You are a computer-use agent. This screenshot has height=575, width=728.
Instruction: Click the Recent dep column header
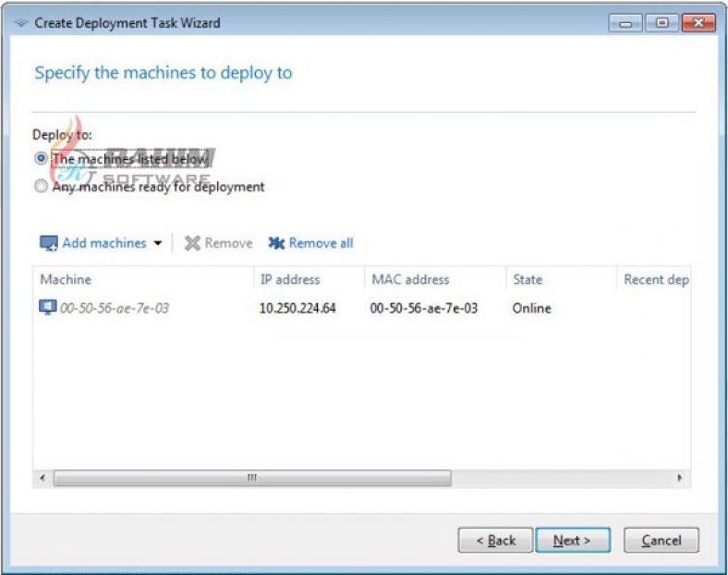point(654,279)
